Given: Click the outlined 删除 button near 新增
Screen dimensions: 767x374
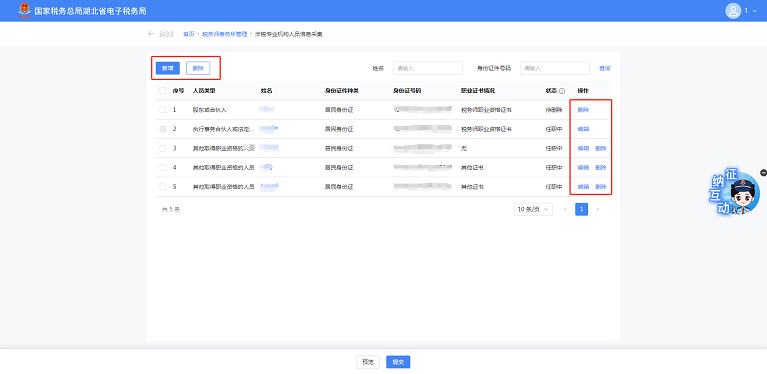Looking at the screenshot, I should 198,68.
